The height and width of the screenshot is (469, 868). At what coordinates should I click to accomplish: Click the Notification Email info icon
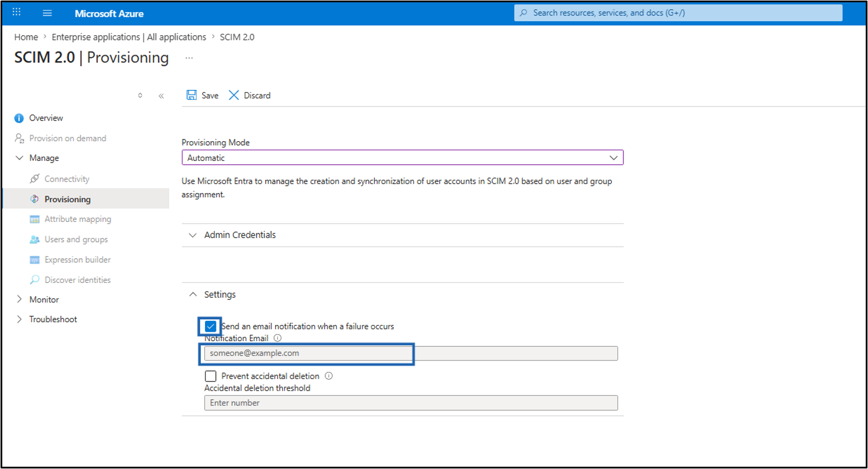pos(277,338)
